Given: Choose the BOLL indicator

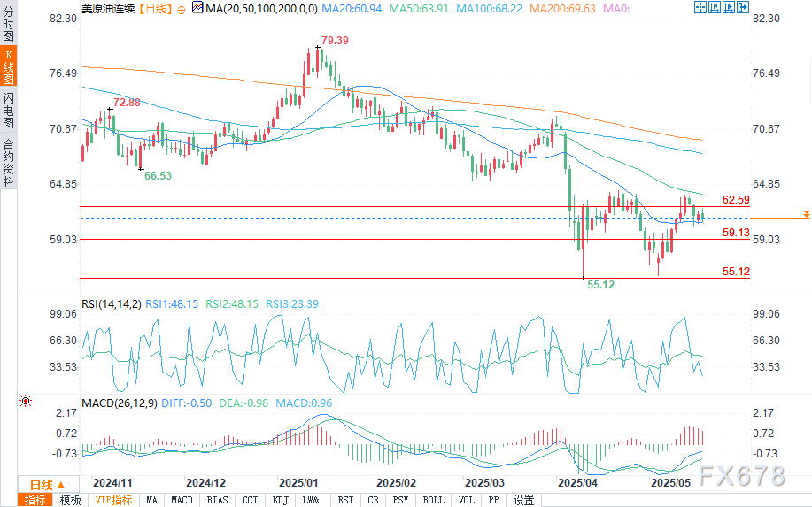Looking at the screenshot, I should (434, 500).
